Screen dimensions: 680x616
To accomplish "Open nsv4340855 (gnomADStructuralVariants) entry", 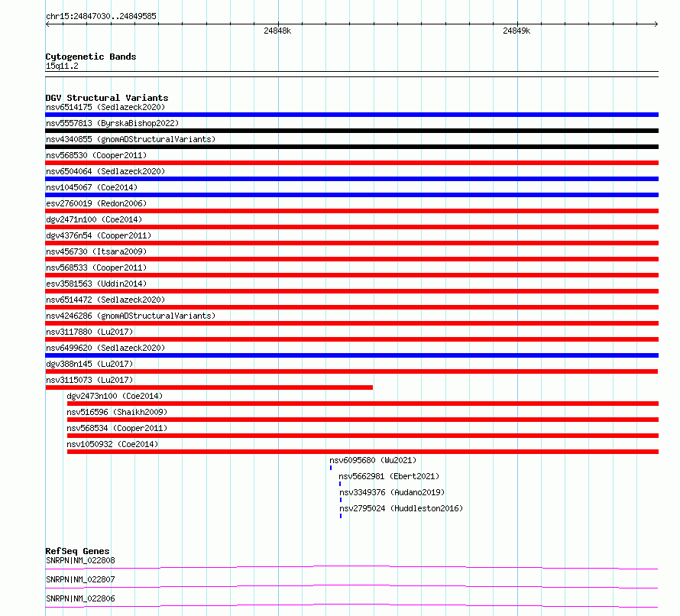I will (131, 139).
